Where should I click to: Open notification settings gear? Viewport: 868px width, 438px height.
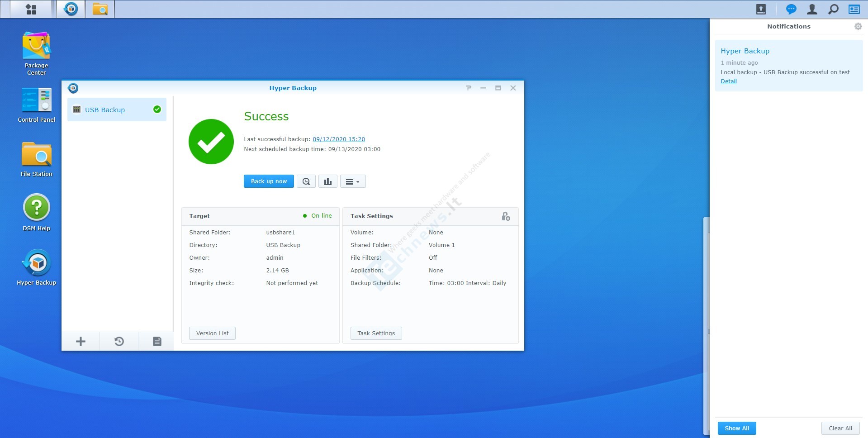858,27
